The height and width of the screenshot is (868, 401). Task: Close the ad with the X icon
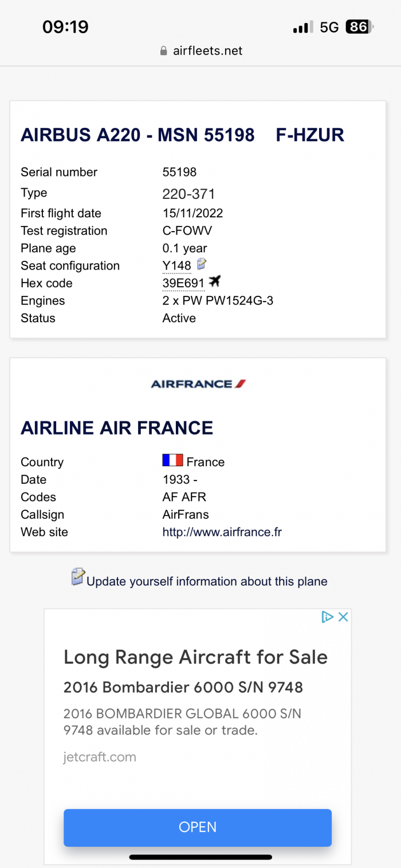[343, 617]
